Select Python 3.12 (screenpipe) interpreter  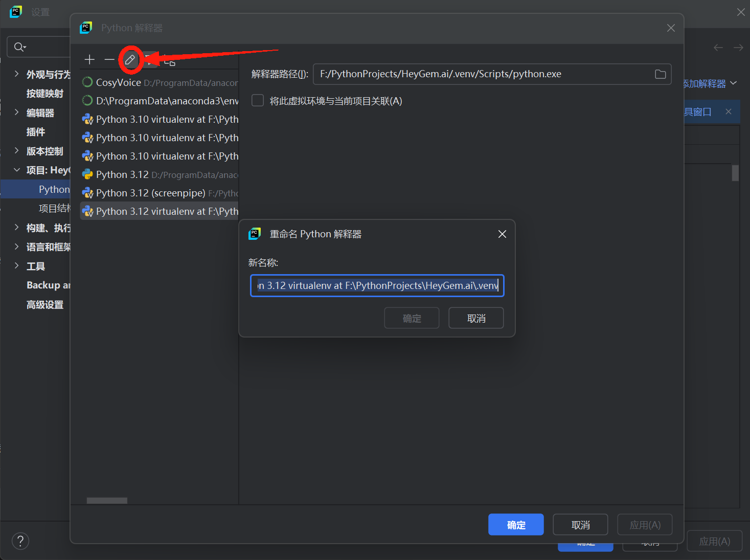click(x=160, y=193)
